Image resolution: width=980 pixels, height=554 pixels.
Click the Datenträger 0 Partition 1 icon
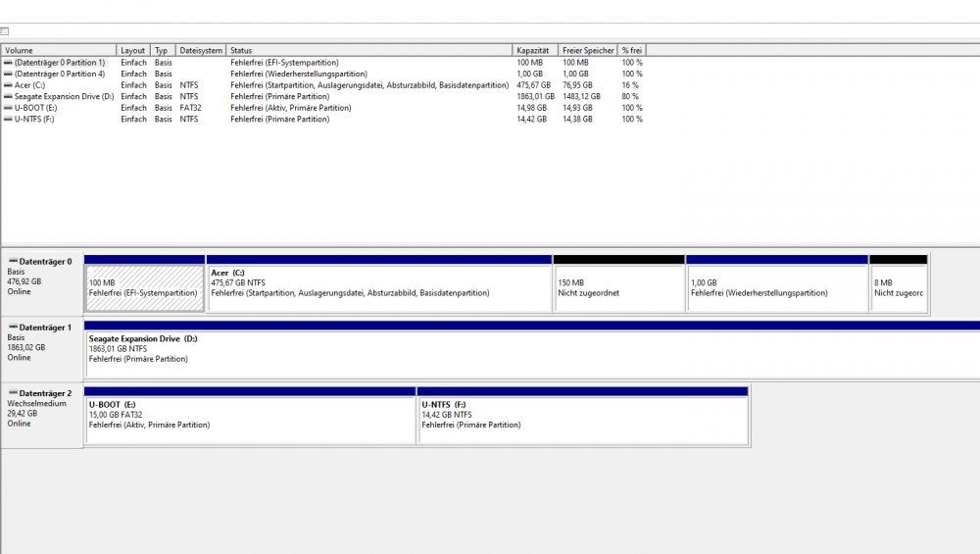(9, 63)
